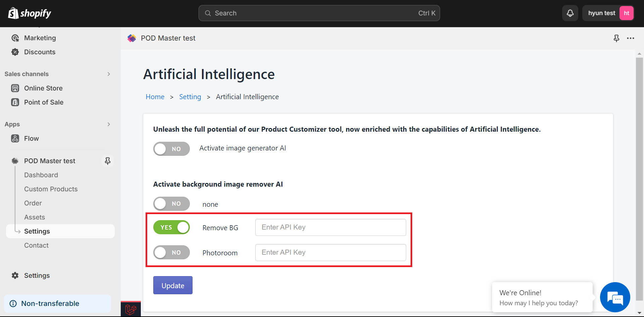Open Online Store channel
Screen dimensions: 644x317
tap(43, 88)
